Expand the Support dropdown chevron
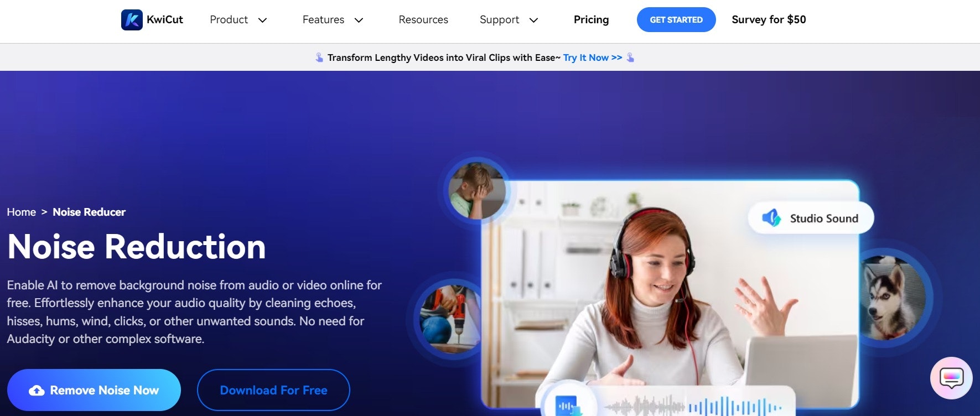Image resolution: width=980 pixels, height=416 pixels. point(533,20)
